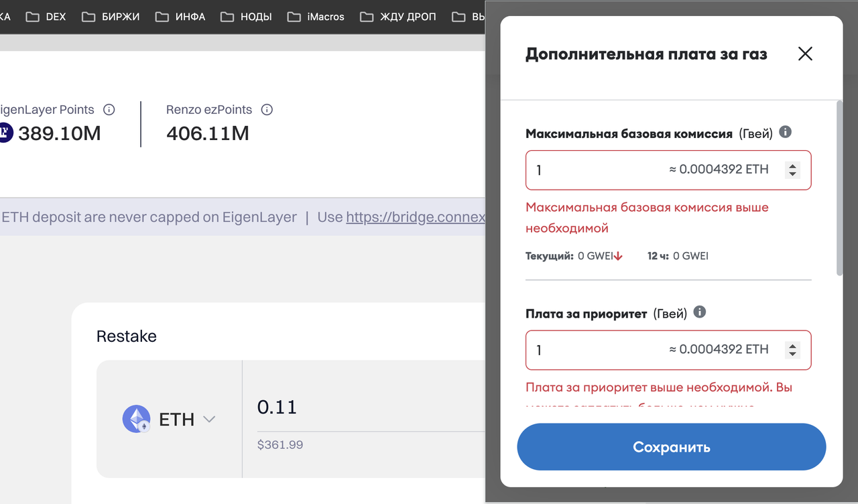The image size is (858, 504).
Task: Open the bridge.connext link in banner
Action: (x=416, y=217)
